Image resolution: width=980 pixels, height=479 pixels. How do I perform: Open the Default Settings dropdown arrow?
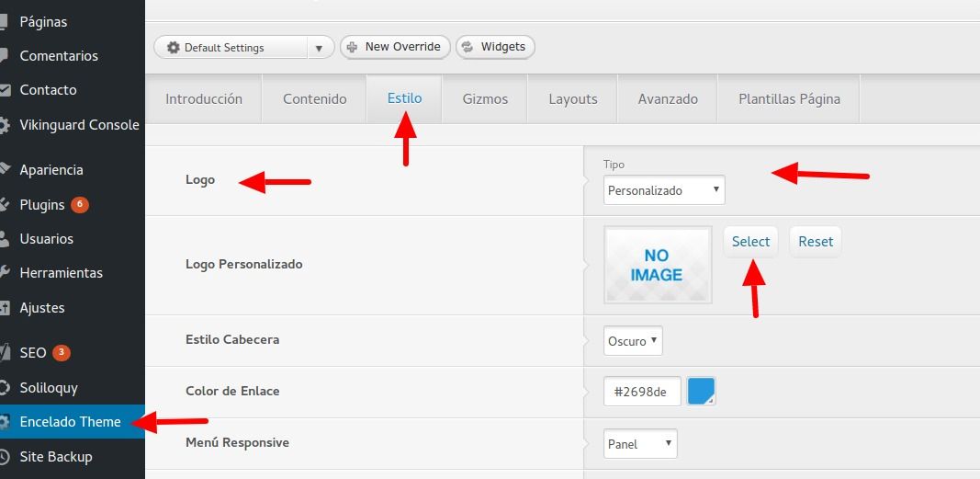click(320, 48)
